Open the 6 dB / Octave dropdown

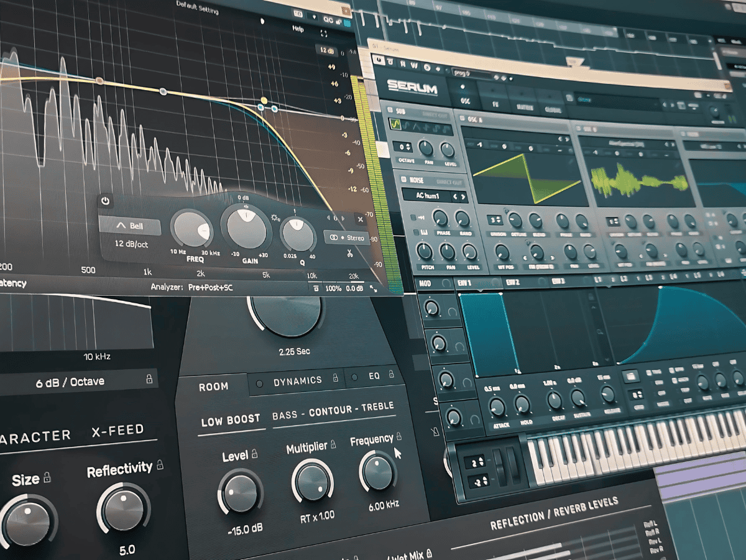(x=77, y=381)
